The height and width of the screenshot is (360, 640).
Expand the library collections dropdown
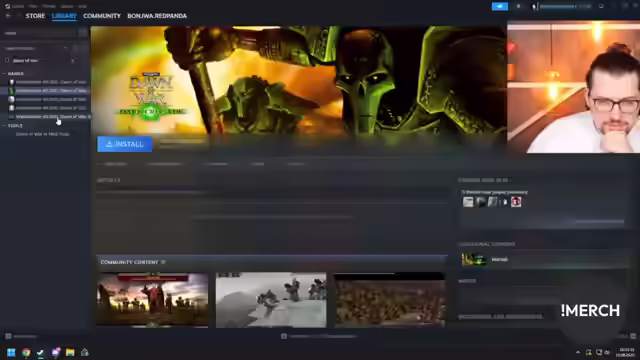coord(36,48)
